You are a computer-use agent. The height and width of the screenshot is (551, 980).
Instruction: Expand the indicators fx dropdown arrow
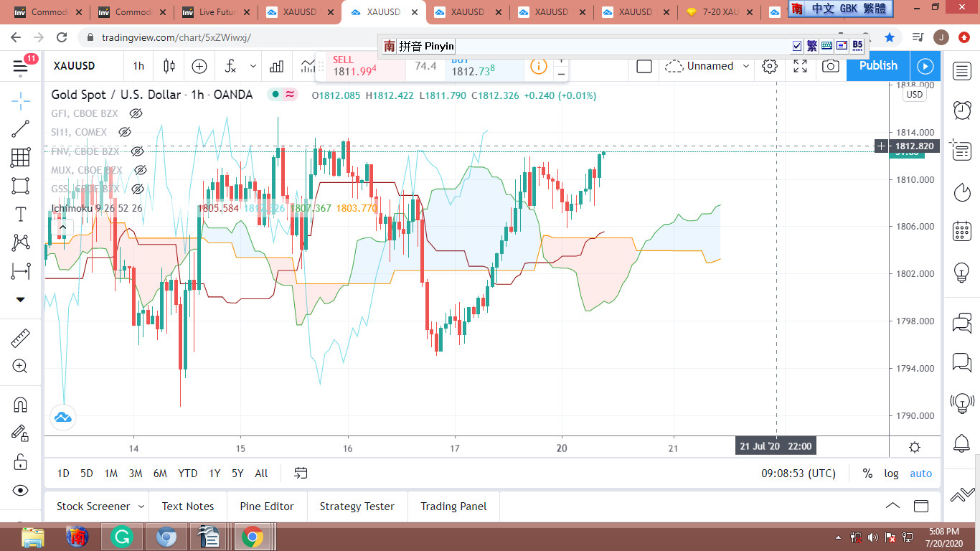253,66
